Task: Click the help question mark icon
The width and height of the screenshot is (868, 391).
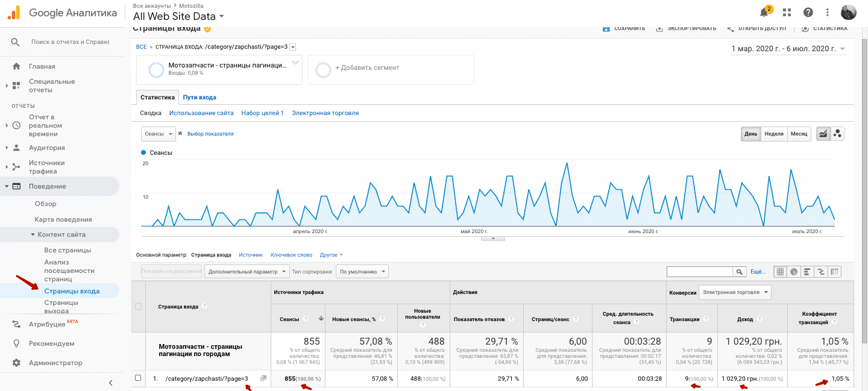Action: click(808, 13)
